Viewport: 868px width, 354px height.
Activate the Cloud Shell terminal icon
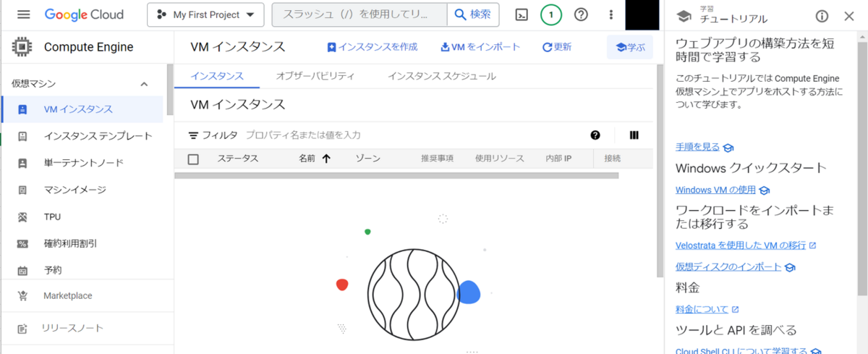[x=522, y=14]
